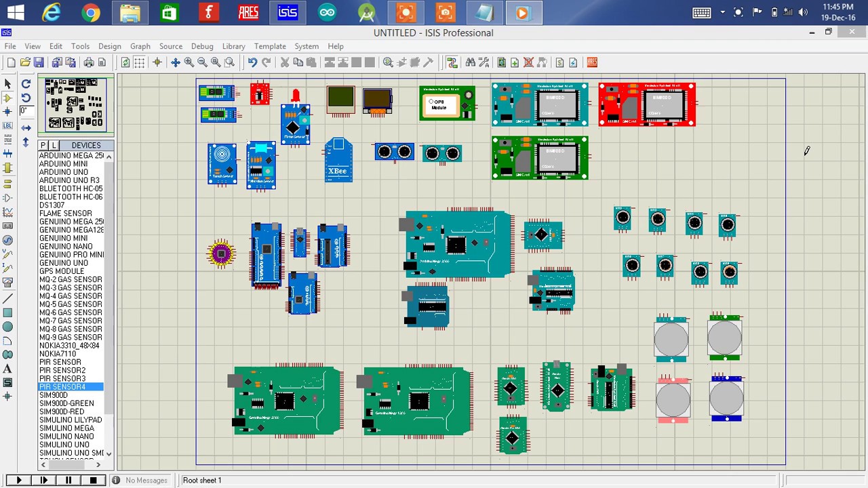The height and width of the screenshot is (488, 868).
Task: Click the L (library manage) button
Action: (x=54, y=146)
